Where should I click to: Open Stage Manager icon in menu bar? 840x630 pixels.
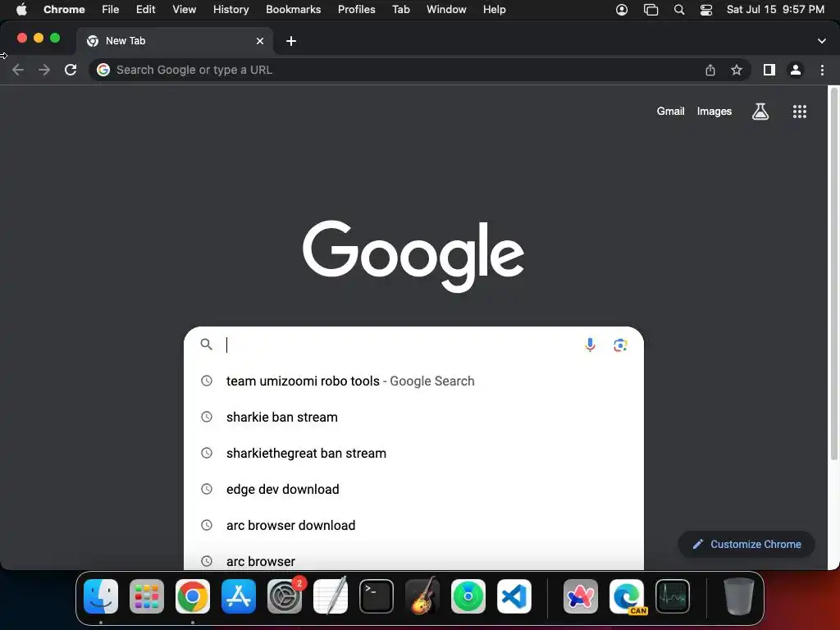pos(651,10)
